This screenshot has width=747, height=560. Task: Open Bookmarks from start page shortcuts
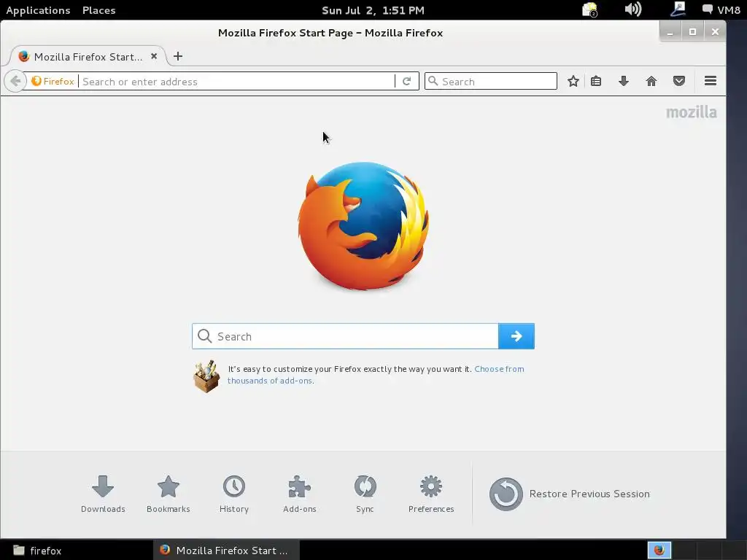tap(169, 494)
